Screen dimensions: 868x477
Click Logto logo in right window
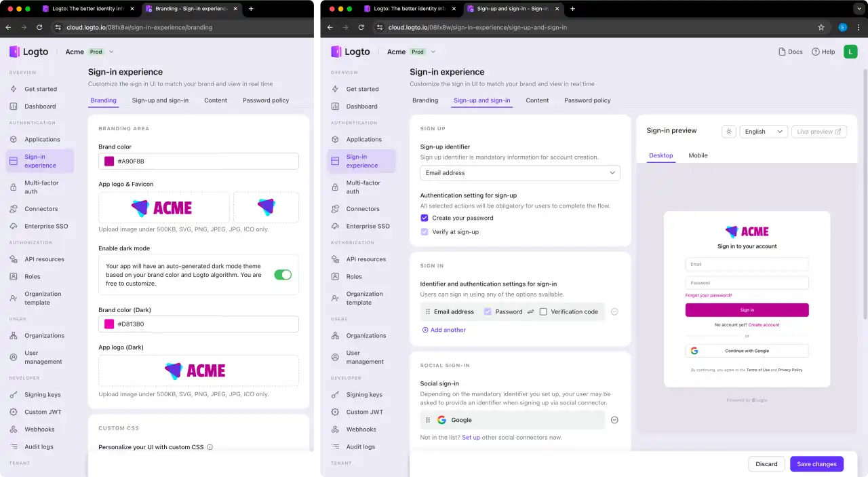tap(351, 52)
